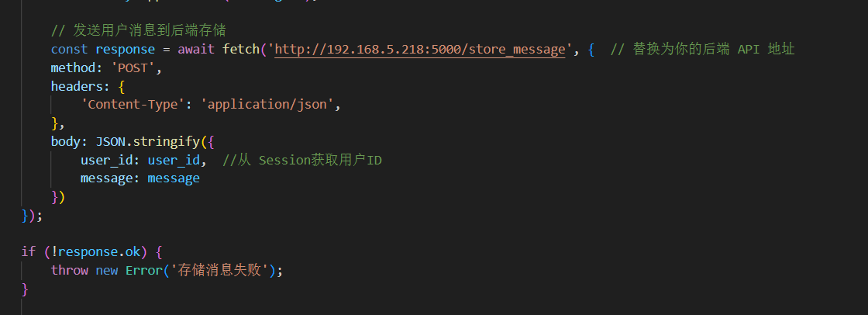868x315 pixels.
Task: Click the comment '发送用户消息到后端存储'
Action: (138, 31)
